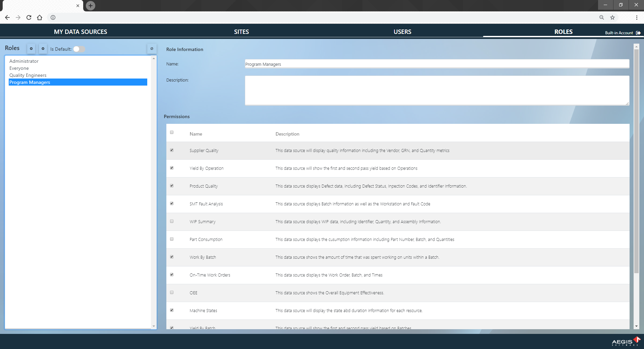Screen dimensions: 644x349
Task: Add a new role using the plus icon
Action: (31, 49)
